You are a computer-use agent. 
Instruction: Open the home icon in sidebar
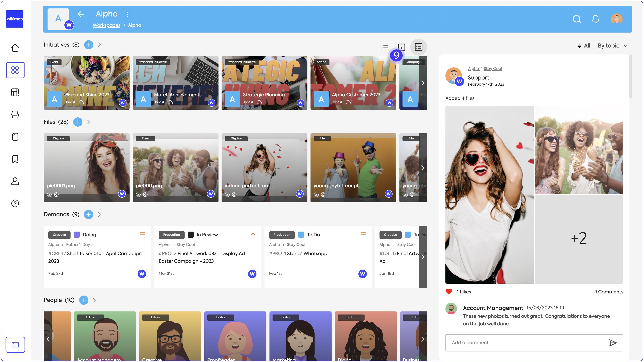coord(15,48)
